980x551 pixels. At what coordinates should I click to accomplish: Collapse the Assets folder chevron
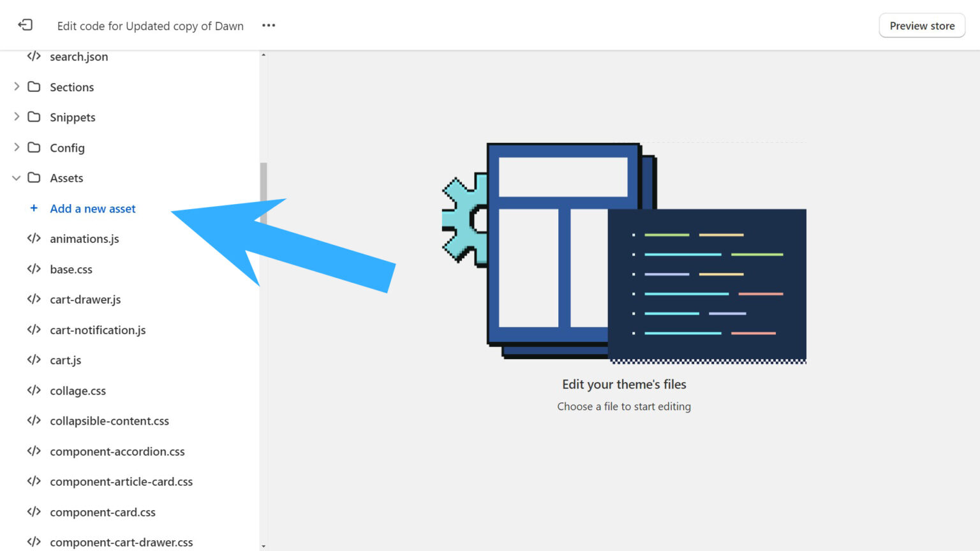coord(17,178)
